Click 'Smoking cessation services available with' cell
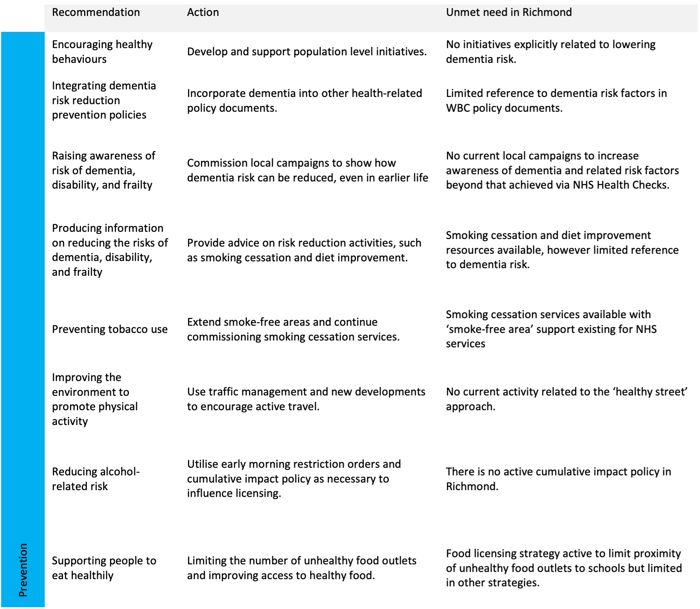 pos(551,329)
